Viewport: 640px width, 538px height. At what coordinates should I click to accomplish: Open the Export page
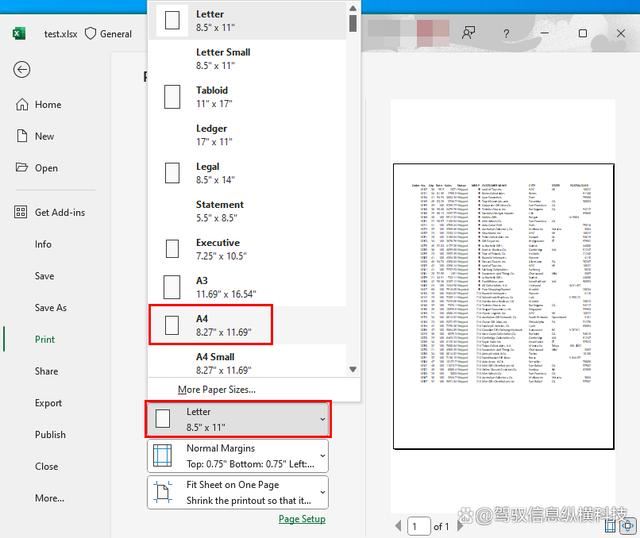48,403
